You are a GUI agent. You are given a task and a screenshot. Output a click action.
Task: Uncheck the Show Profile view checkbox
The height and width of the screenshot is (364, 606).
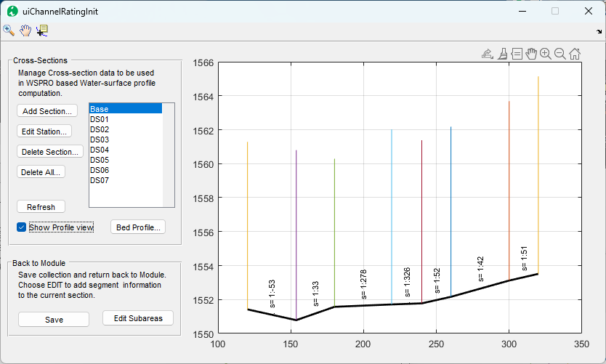pos(22,227)
